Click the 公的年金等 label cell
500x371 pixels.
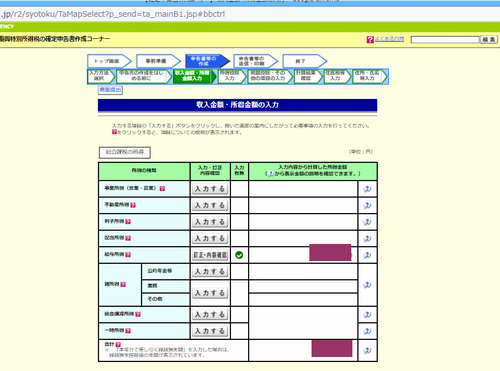point(166,271)
